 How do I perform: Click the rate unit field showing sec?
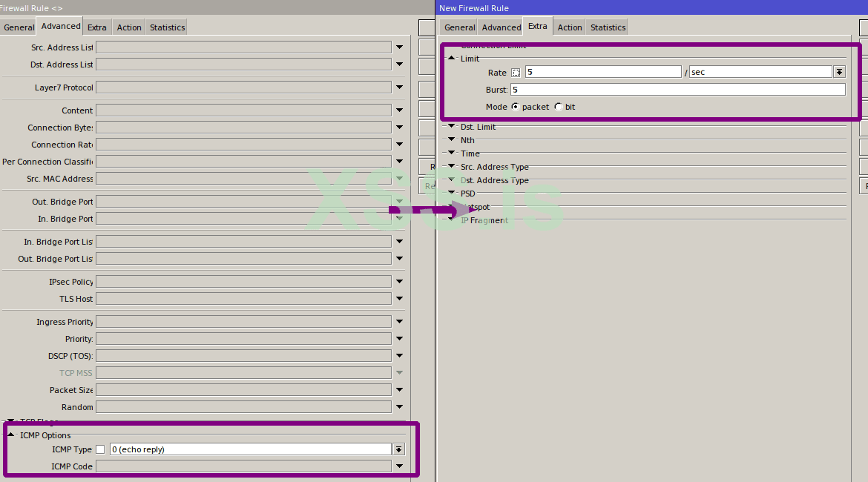point(760,72)
